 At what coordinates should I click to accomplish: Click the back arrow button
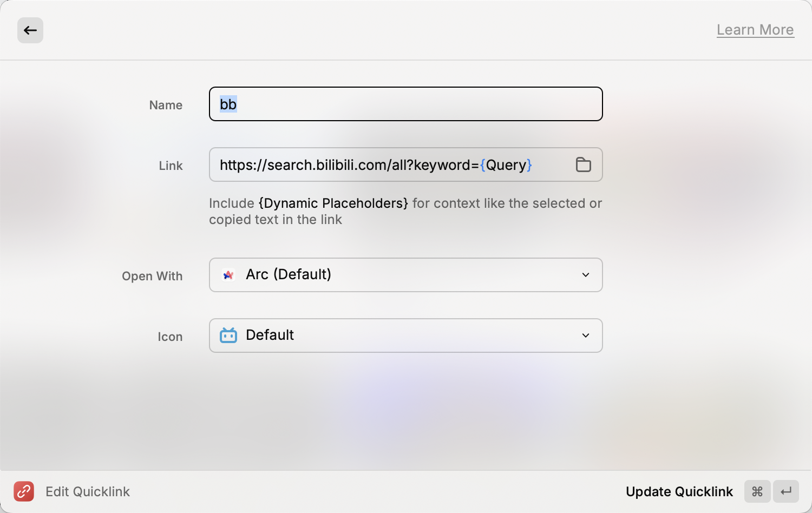coord(30,30)
